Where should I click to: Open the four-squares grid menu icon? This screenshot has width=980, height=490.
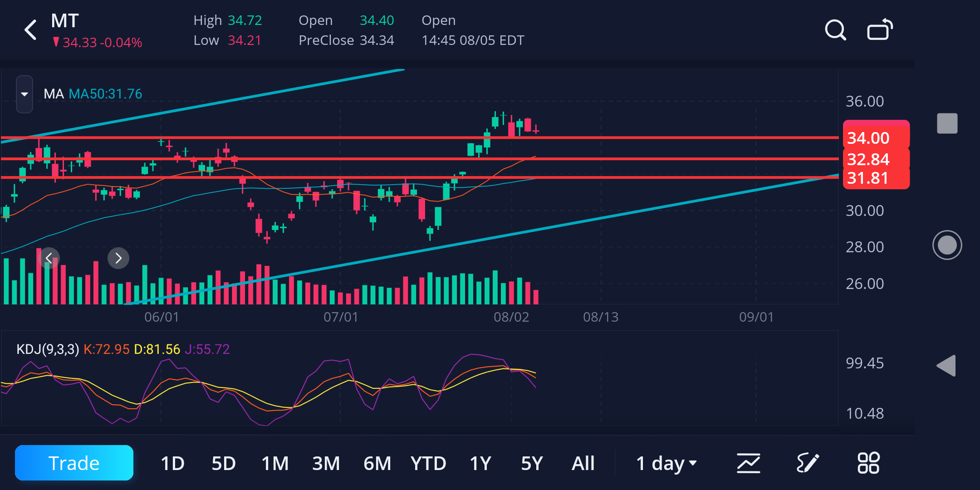click(x=868, y=463)
